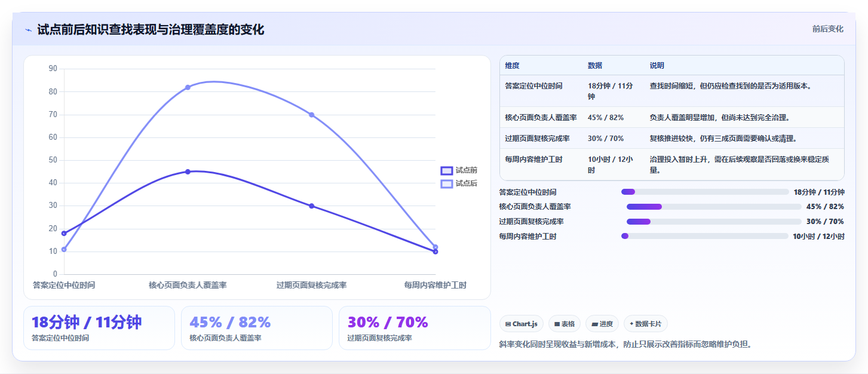Click the 试点前 data point at 45

click(x=188, y=171)
